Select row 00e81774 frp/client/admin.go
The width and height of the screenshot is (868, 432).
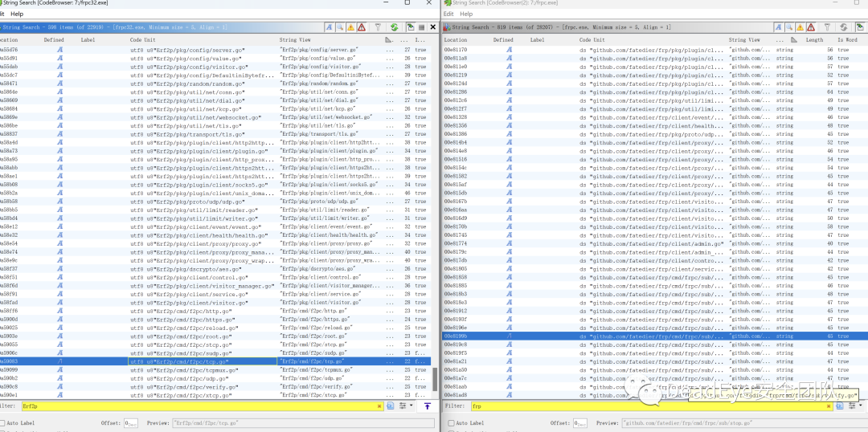point(656,243)
